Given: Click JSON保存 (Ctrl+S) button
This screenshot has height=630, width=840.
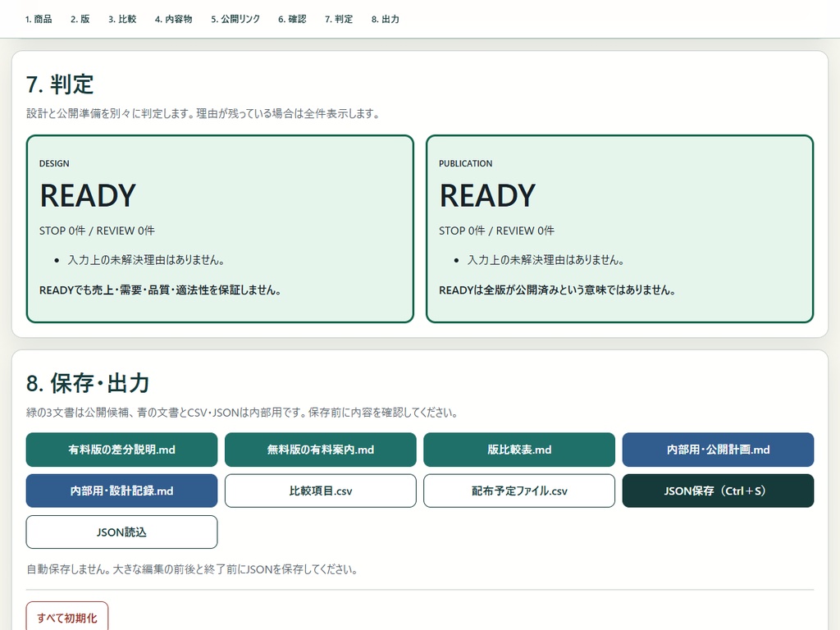Looking at the screenshot, I should coord(718,491).
